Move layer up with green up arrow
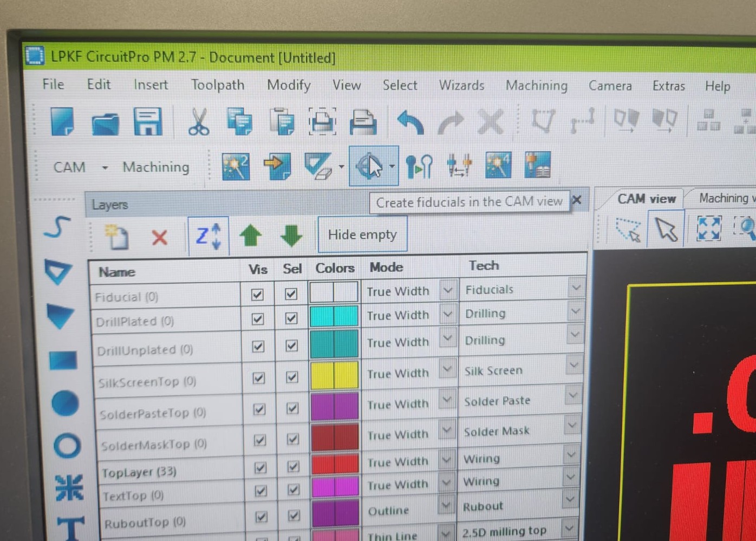756x541 pixels. (250, 236)
